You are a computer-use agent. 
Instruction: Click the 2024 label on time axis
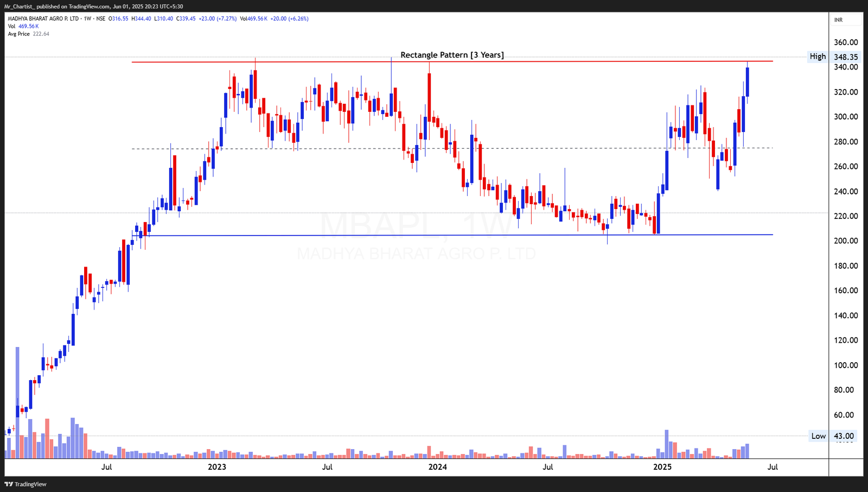point(438,467)
